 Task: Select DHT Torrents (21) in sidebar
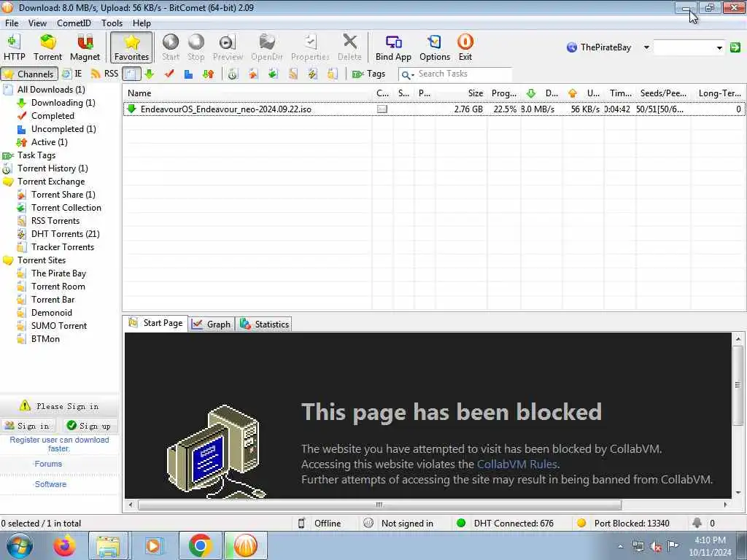65,234
